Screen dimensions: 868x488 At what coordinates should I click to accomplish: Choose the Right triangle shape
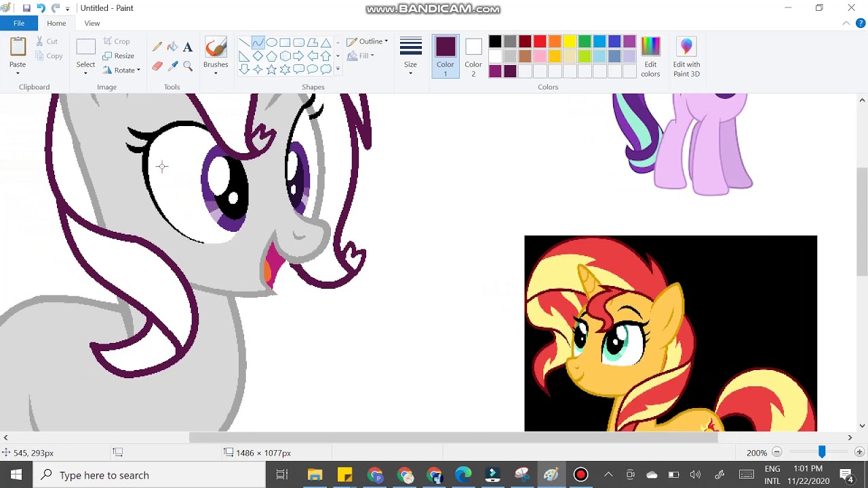pos(244,56)
